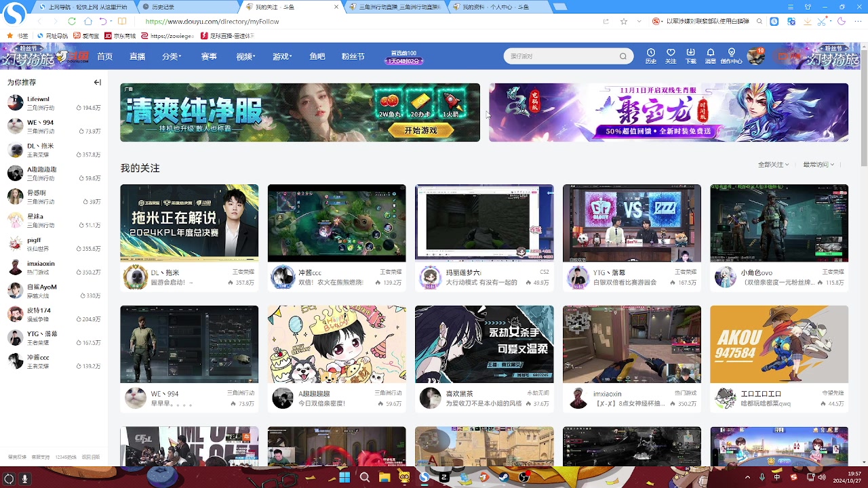Open 永劫女杀手 stream thumbnail

(x=484, y=344)
